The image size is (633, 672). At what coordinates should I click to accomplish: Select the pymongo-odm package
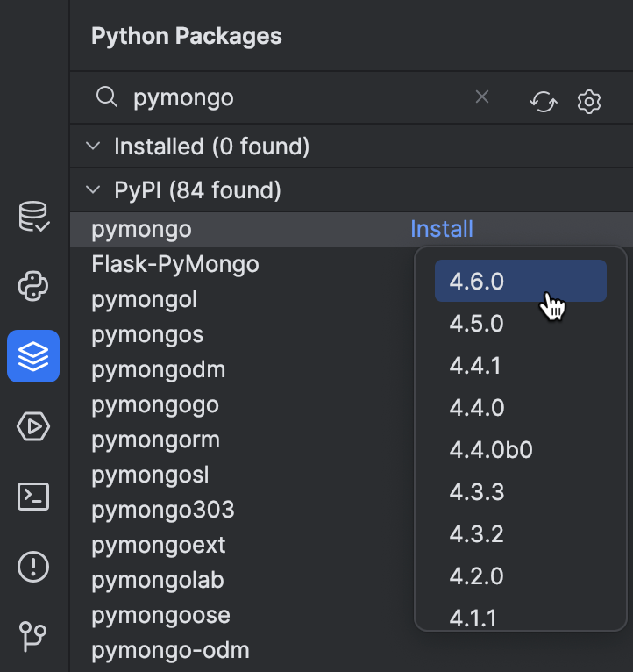(170, 650)
